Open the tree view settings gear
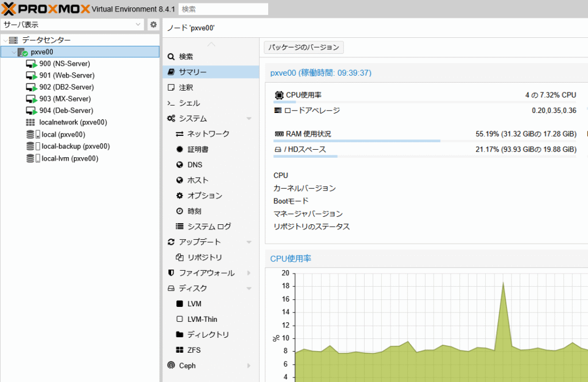The height and width of the screenshot is (382, 588). point(153,25)
